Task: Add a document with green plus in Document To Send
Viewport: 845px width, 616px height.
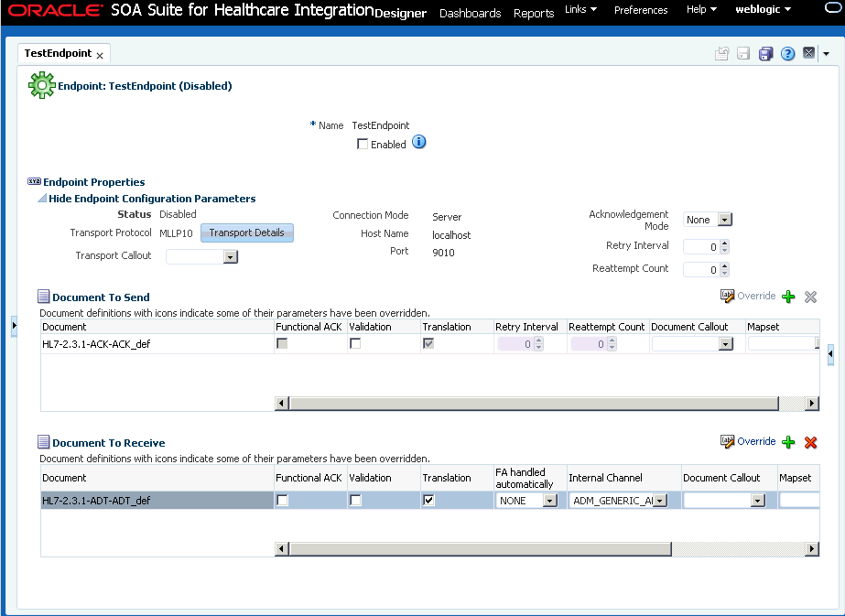Action: (x=788, y=297)
